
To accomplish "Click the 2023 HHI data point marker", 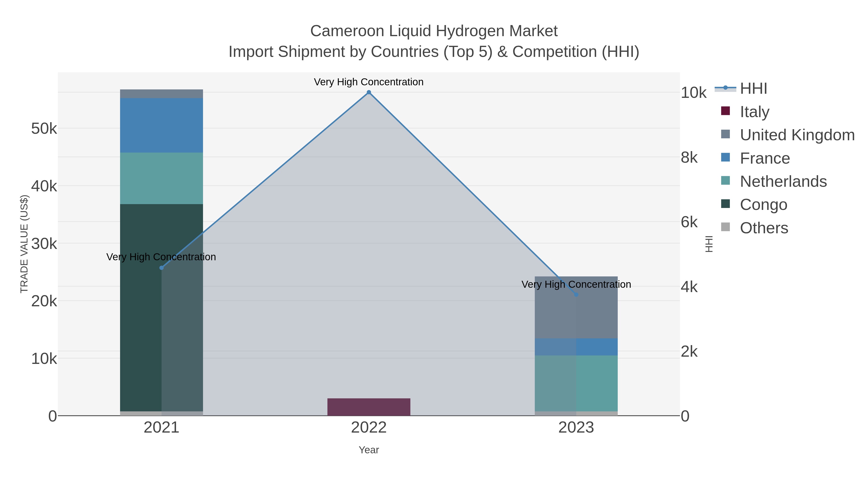I will tap(576, 294).
